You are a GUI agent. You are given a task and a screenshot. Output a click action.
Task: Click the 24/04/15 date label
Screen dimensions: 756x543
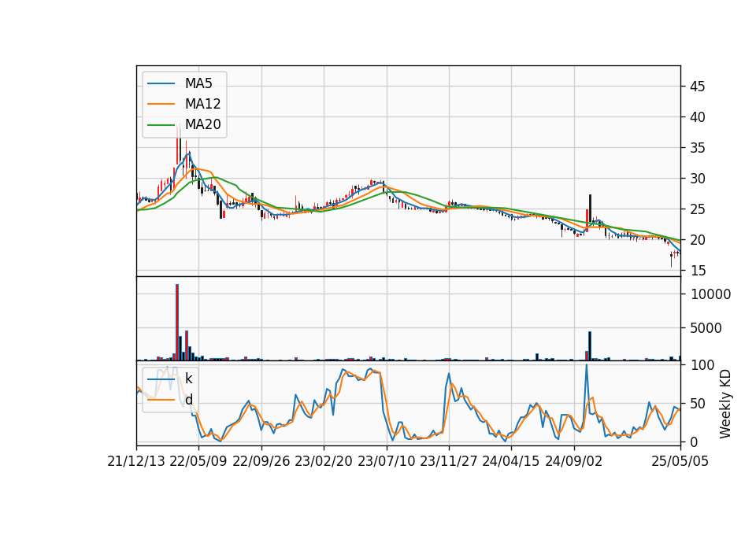pos(511,461)
